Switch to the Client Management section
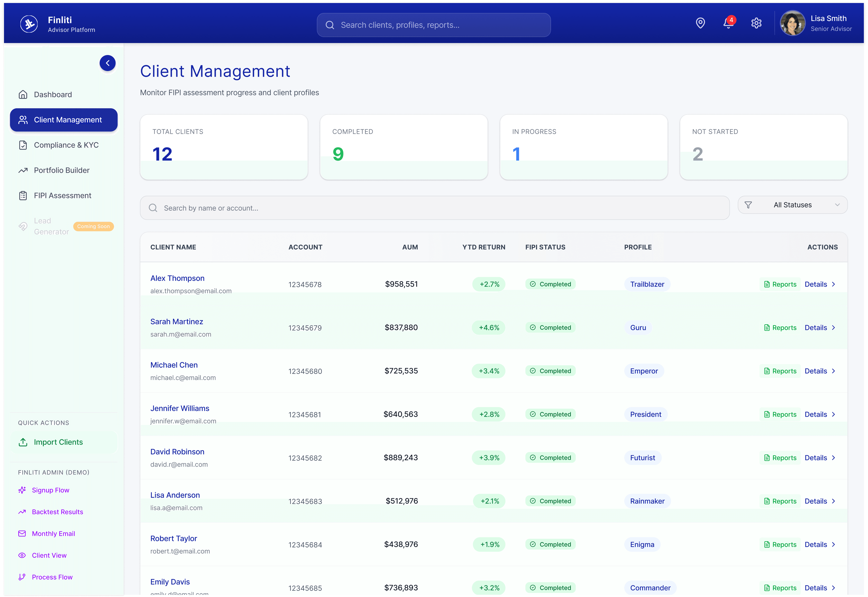 pyautogui.click(x=68, y=120)
